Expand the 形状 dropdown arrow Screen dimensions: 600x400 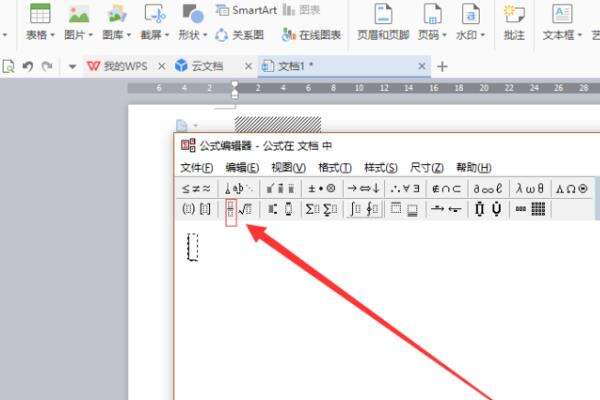tap(205, 35)
